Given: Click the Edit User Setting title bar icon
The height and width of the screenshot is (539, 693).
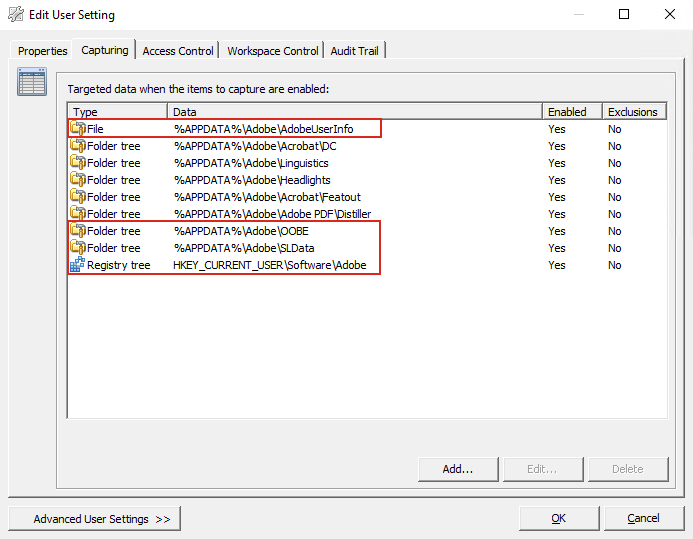Looking at the screenshot, I should [x=16, y=15].
